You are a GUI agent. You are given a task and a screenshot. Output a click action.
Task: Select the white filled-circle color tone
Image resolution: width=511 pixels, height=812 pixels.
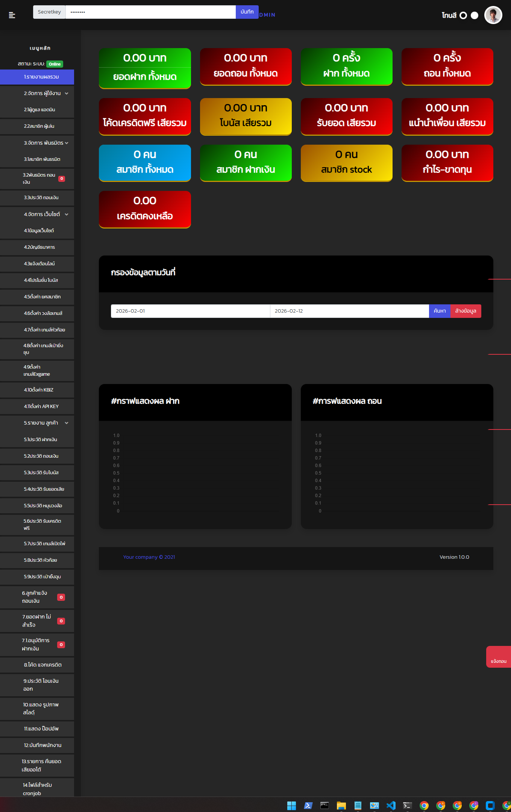(475, 15)
